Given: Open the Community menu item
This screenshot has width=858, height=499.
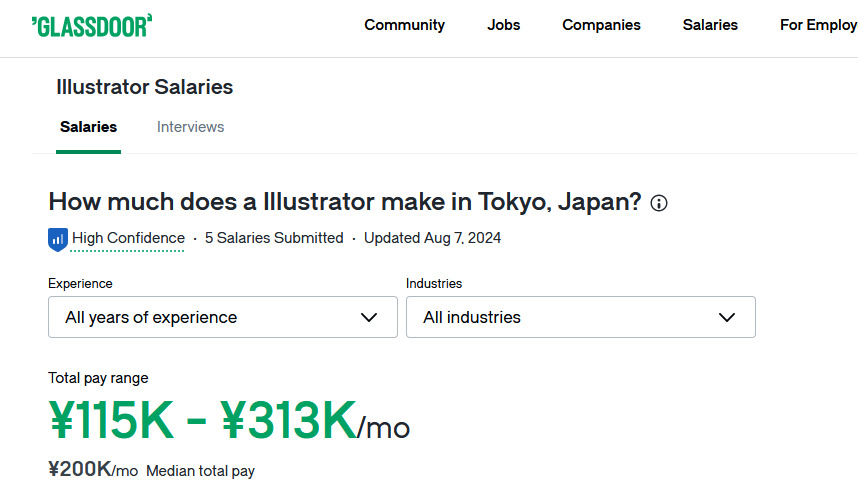Looking at the screenshot, I should point(404,25).
